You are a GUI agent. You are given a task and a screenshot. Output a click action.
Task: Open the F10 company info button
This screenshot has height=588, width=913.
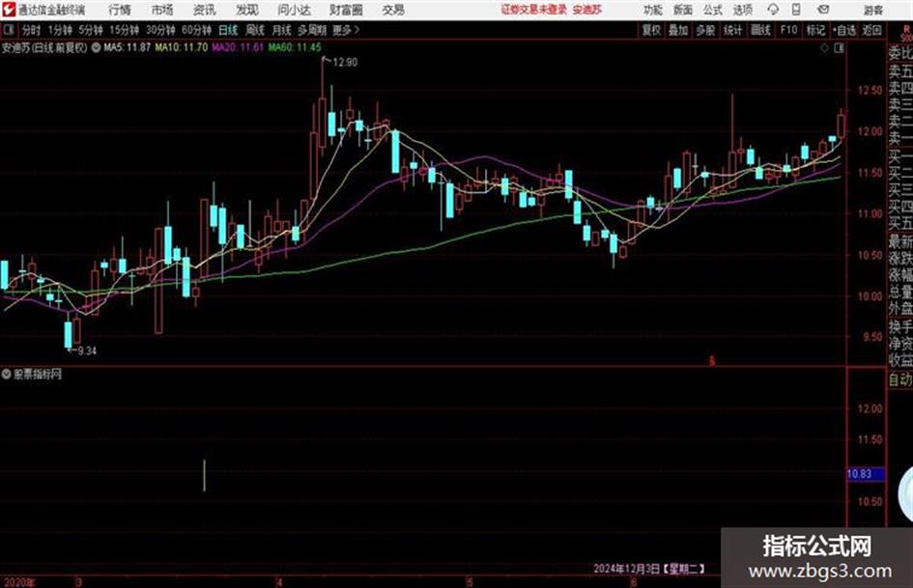pyautogui.click(x=789, y=30)
